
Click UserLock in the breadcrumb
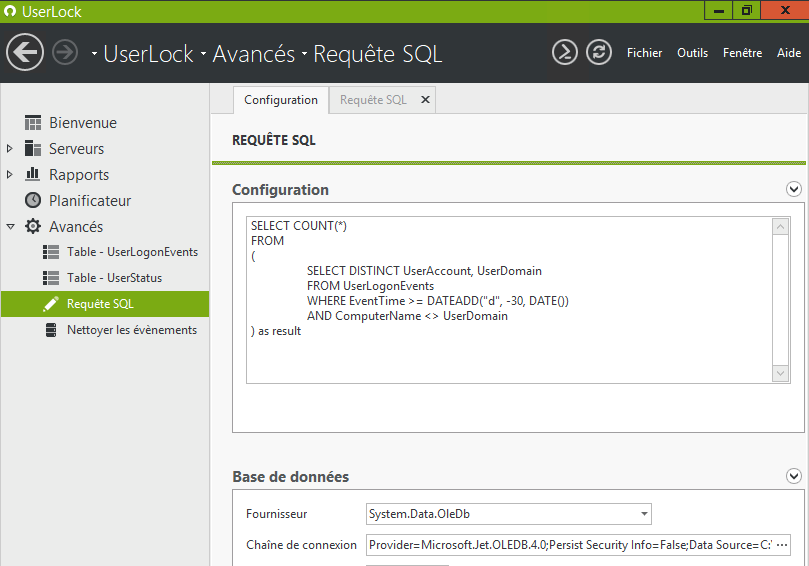tap(149, 54)
